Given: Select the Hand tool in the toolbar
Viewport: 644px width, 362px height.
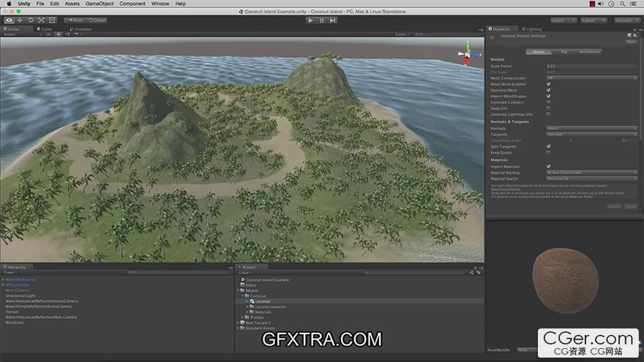Looking at the screenshot, I should [10, 20].
